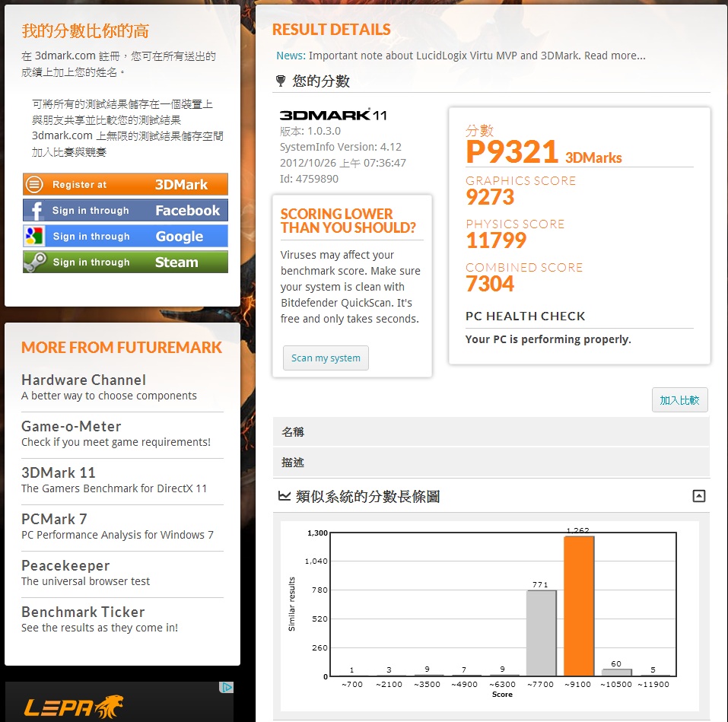Click the Steam logo icon
This screenshot has height=722, width=728.
(35, 262)
